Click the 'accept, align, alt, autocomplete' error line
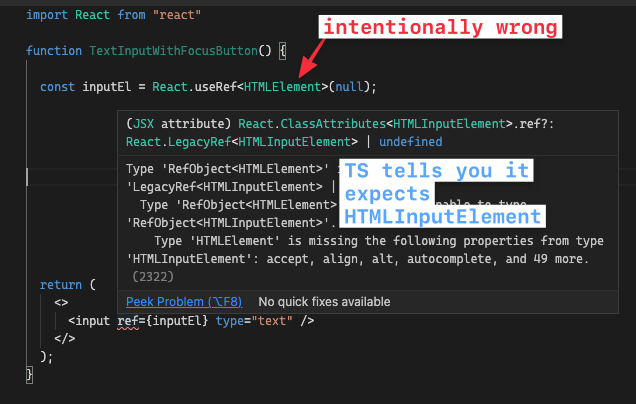Viewport: 636px width, 404px height. (357, 259)
